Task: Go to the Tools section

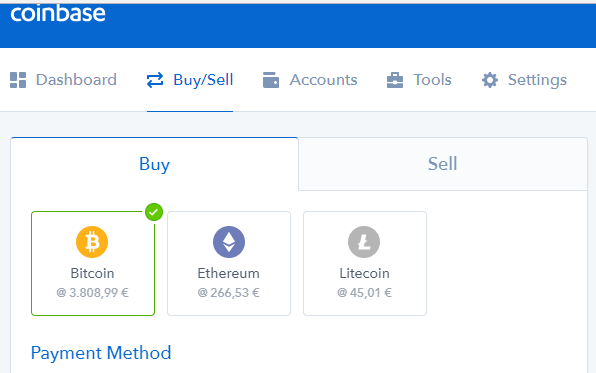Action: pyautogui.click(x=433, y=80)
